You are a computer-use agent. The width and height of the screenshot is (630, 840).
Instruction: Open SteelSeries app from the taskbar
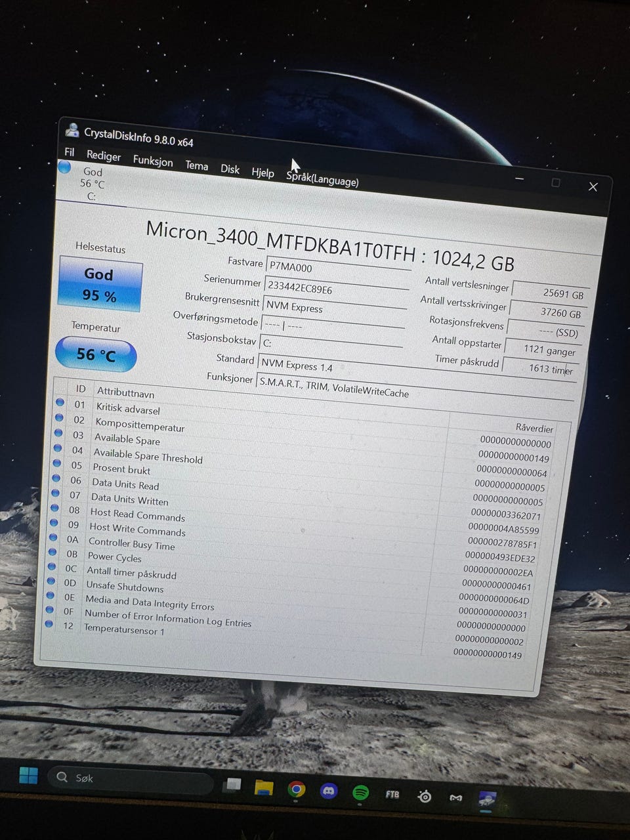[425, 797]
